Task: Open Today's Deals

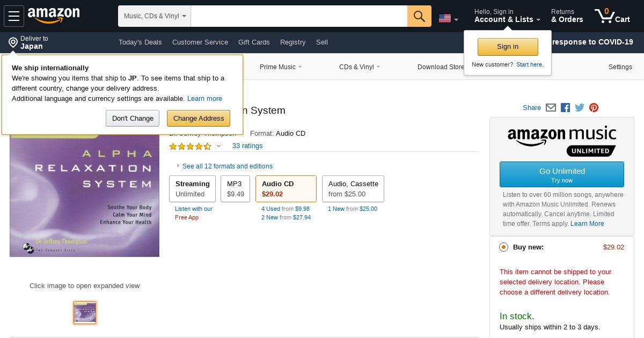Action: pyautogui.click(x=140, y=42)
